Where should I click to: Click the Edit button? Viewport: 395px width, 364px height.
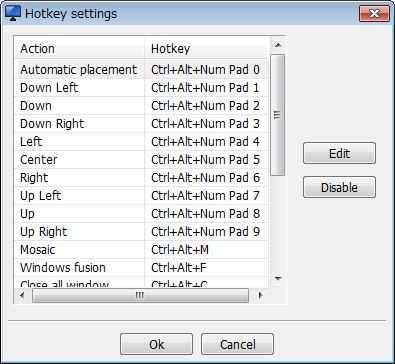[339, 153]
